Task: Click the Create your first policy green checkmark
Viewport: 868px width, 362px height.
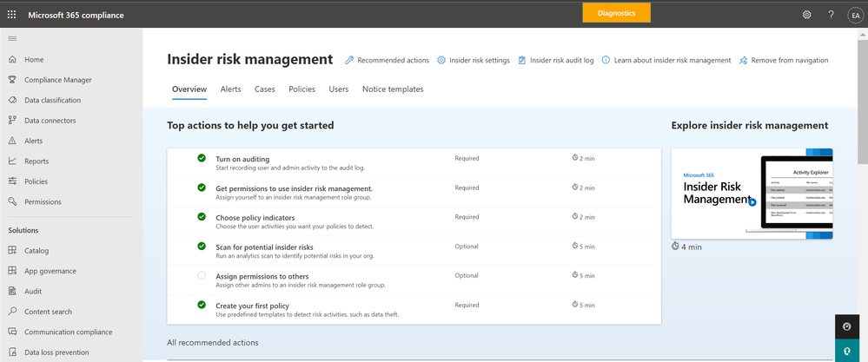Action: click(x=202, y=305)
